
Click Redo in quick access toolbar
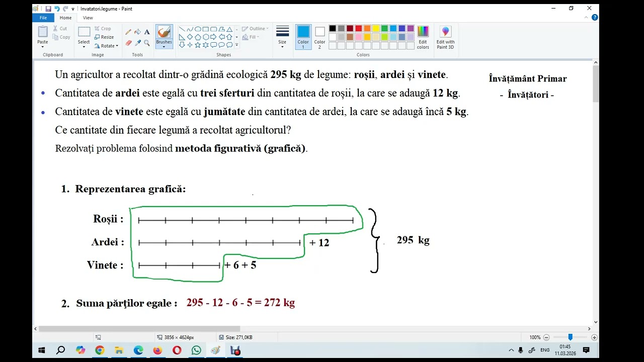coord(65,9)
